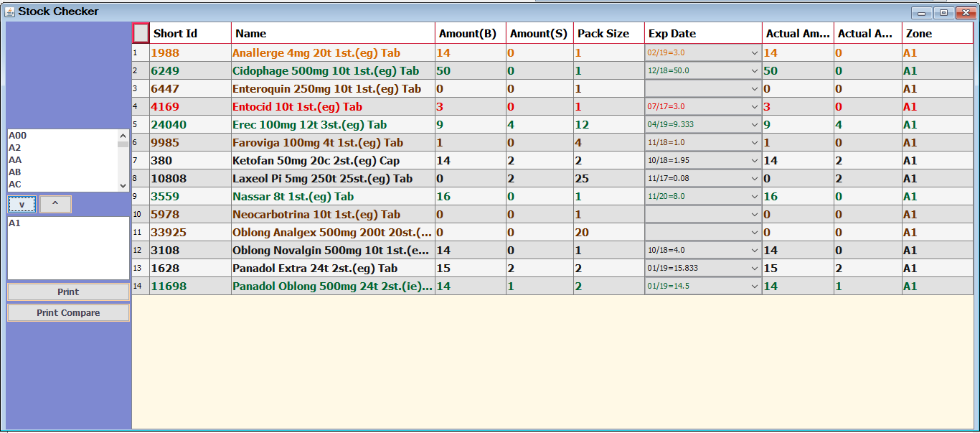
Task: Select zone AB in the list
Action: coord(62,172)
